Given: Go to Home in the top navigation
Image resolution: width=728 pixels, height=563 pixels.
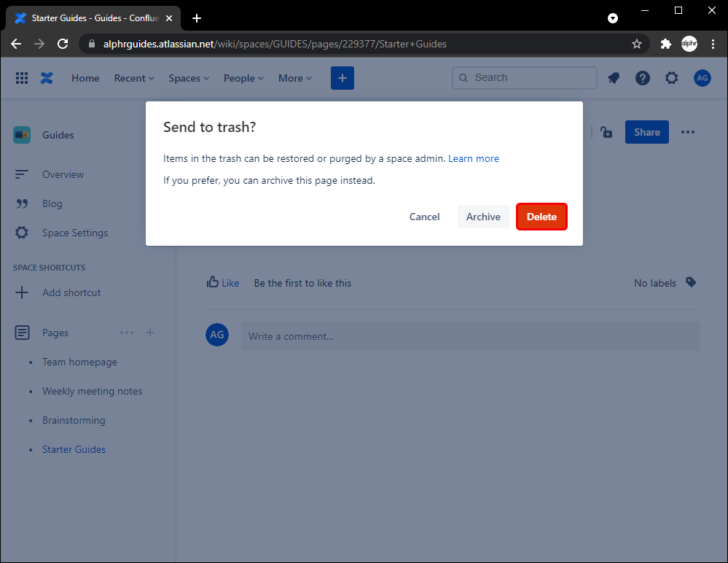Looking at the screenshot, I should pos(85,78).
